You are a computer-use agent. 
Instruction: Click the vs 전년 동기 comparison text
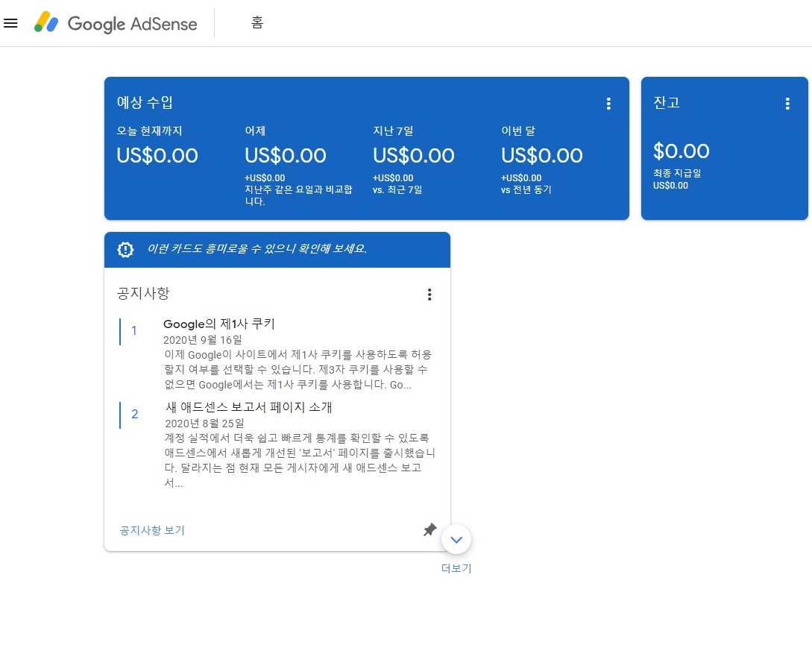[526, 189]
